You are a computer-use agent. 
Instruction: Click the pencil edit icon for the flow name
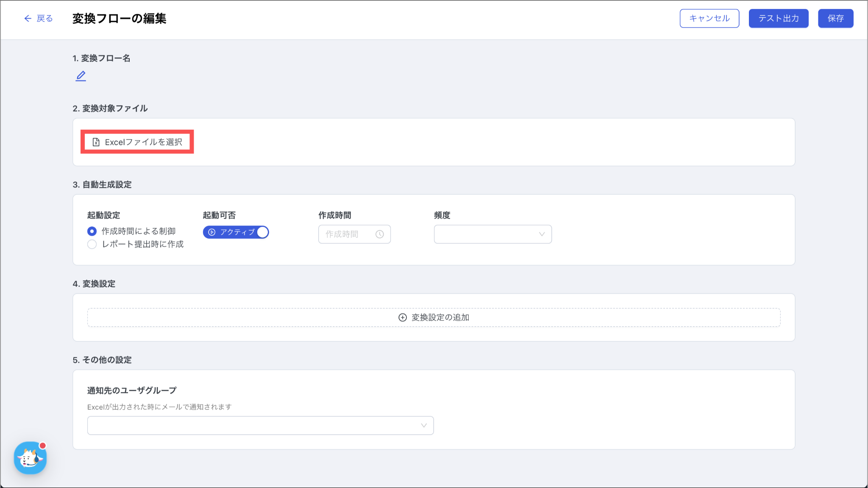click(81, 76)
